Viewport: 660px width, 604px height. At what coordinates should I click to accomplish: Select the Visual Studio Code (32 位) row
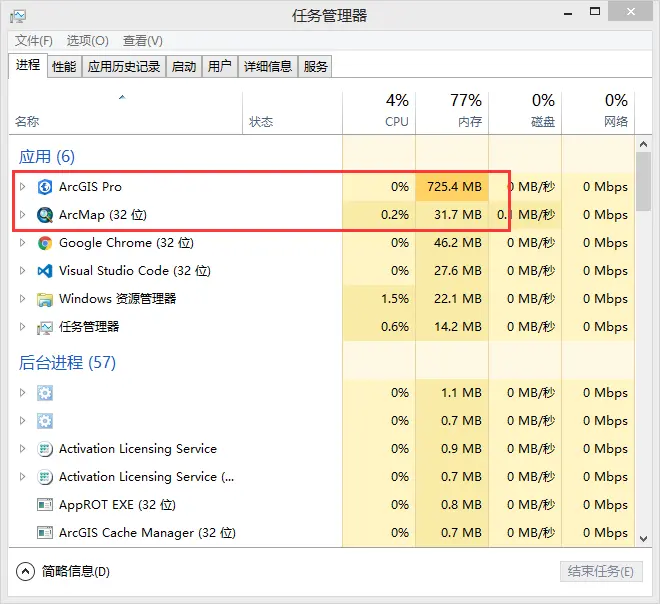pos(322,271)
